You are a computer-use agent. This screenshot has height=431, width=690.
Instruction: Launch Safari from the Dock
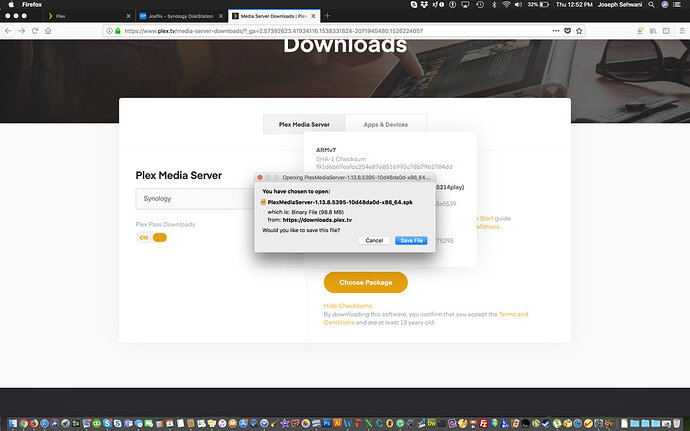click(44, 424)
